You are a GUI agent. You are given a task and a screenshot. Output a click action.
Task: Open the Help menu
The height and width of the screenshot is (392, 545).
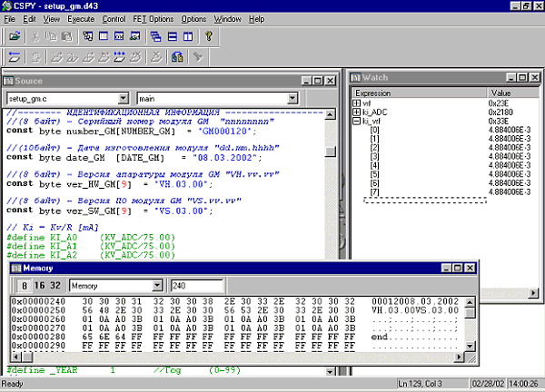[256, 19]
